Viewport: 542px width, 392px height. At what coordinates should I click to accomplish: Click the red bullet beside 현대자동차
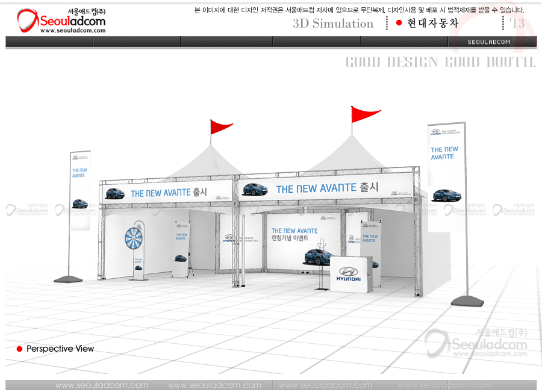click(399, 23)
